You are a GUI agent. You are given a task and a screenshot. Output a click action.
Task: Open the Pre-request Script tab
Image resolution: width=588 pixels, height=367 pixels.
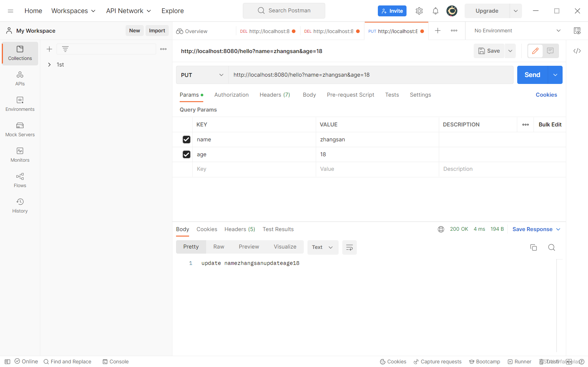point(350,95)
